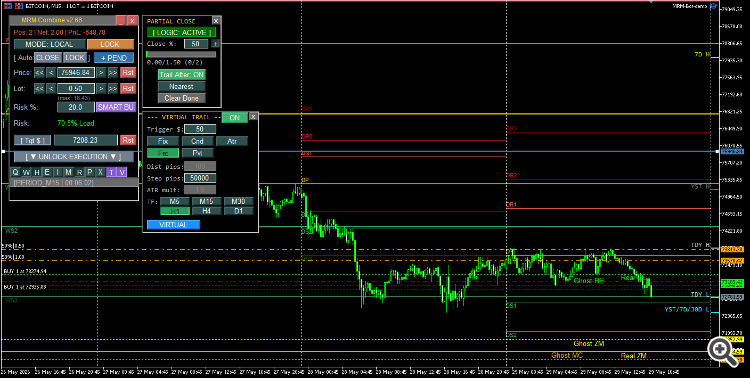Viewport: 750px width, 378px height.
Task: Click the plus button beside Close %
Action: [215, 44]
